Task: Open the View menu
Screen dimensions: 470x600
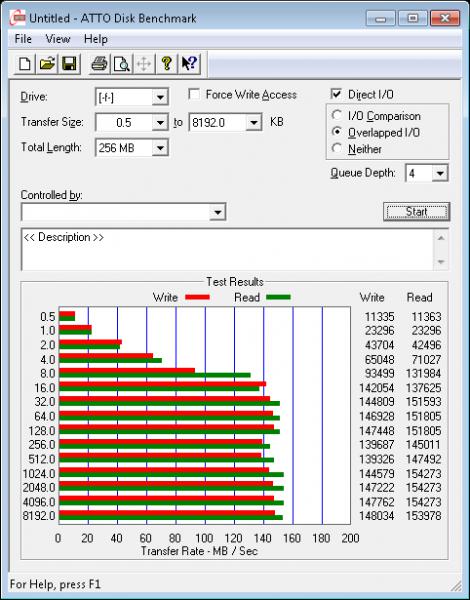Action: tap(57, 39)
